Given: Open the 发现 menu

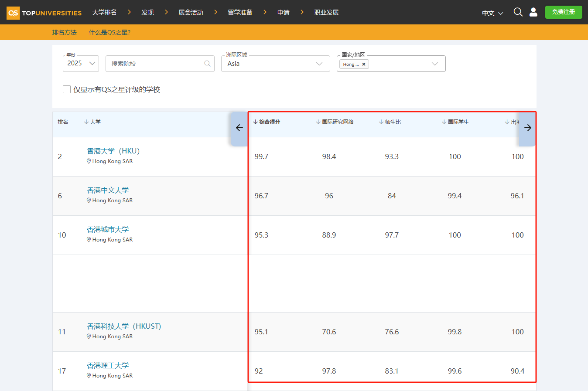Looking at the screenshot, I should 147,12.
